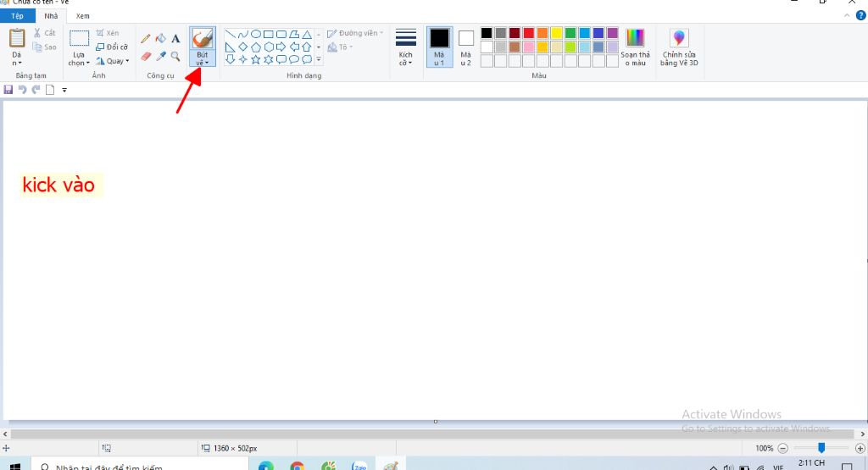
Task: Pick the red color swatch
Action: (x=529, y=33)
